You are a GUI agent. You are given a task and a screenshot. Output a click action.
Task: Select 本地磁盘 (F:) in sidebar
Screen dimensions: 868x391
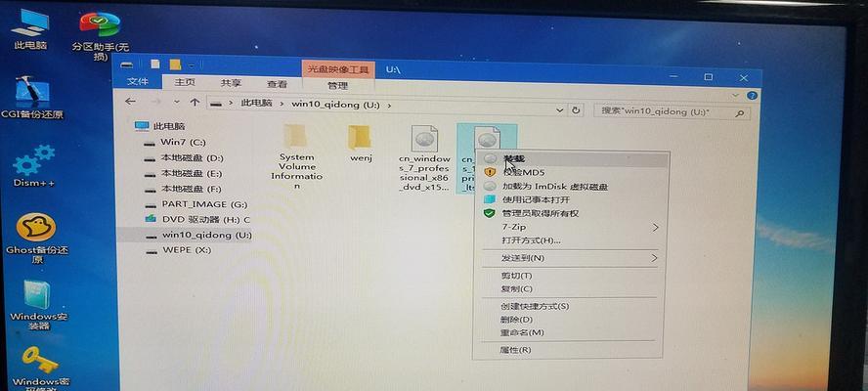(183, 189)
